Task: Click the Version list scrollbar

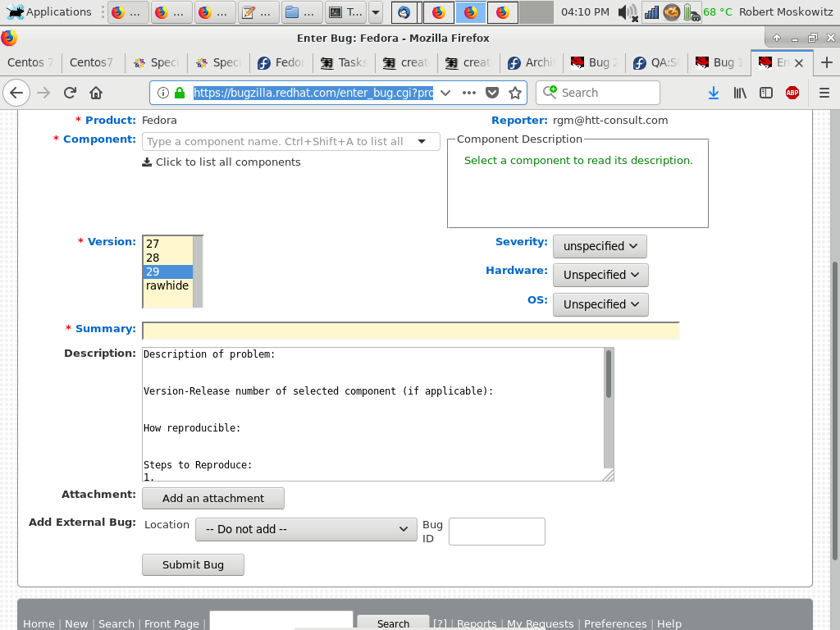Action: click(198, 272)
